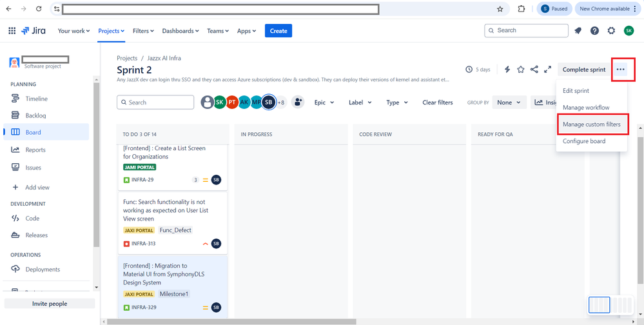Open the Jira app switcher grid icon
This screenshot has width=644, height=325.
click(12, 31)
